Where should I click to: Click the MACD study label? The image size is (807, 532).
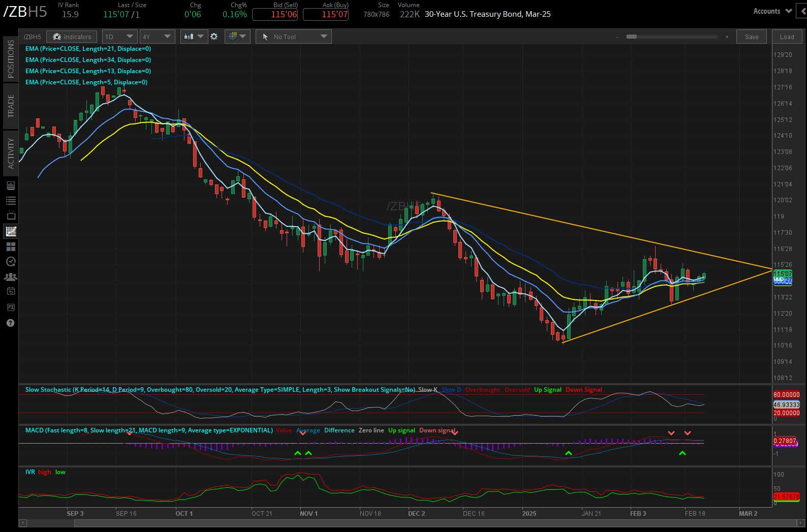coord(149,430)
